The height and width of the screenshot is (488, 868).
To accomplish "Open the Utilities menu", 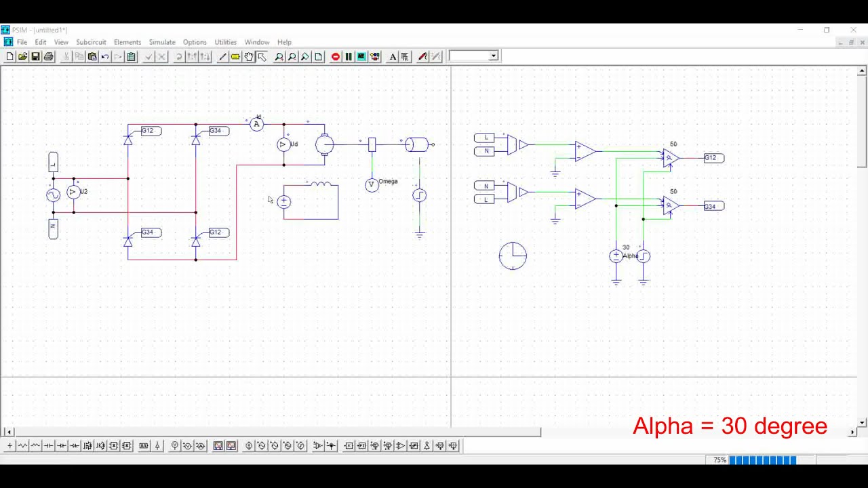I will (226, 42).
